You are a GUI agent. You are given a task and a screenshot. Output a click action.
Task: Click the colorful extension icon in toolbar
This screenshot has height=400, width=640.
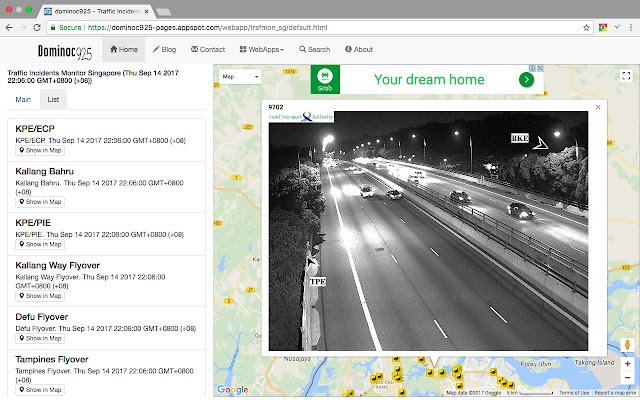pyautogui.click(x=603, y=27)
